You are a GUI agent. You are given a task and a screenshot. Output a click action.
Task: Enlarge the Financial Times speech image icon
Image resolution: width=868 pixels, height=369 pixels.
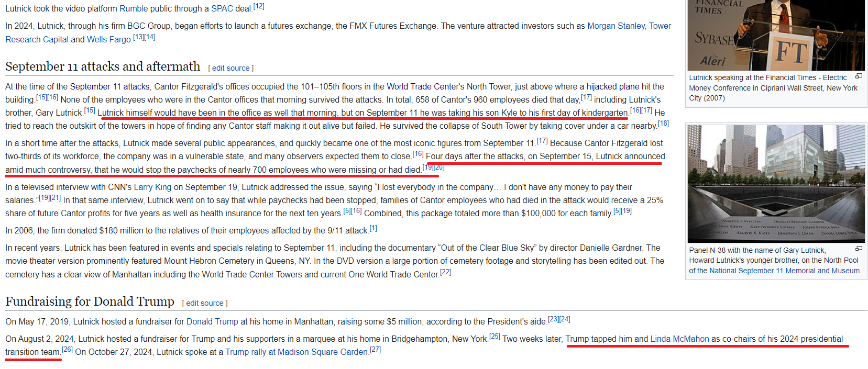(x=859, y=76)
